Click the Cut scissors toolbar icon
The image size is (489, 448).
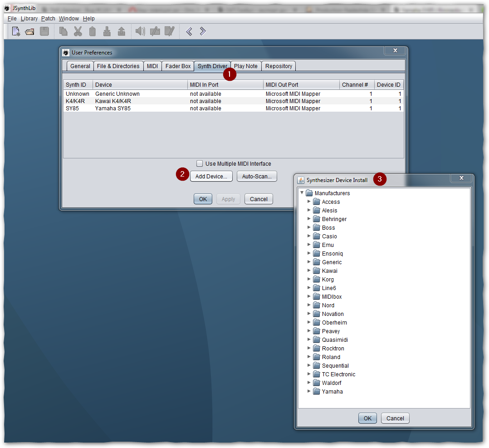click(x=78, y=31)
